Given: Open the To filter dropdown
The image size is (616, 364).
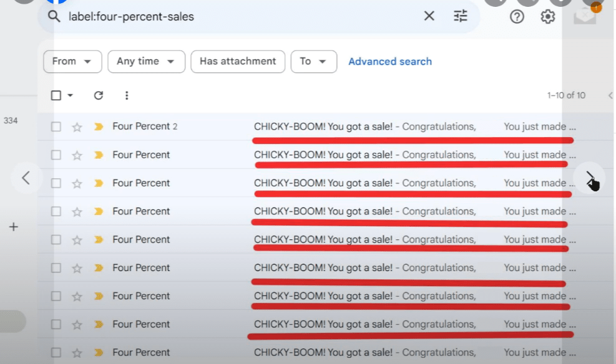Looking at the screenshot, I should [x=313, y=62].
